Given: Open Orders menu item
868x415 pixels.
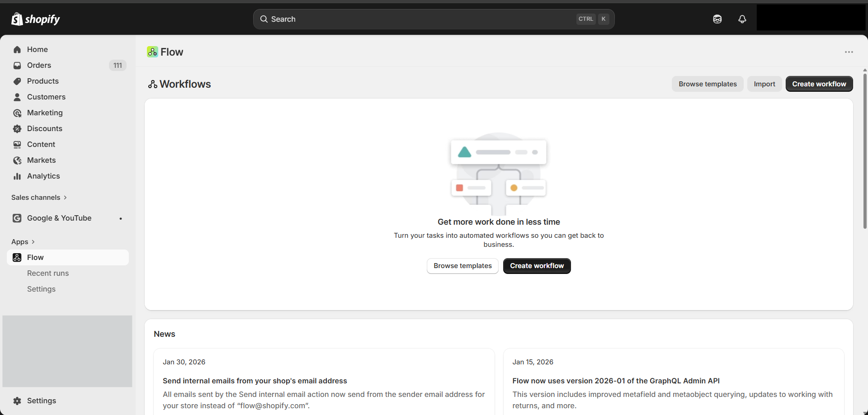Looking at the screenshot, I should tap(68, 66).
